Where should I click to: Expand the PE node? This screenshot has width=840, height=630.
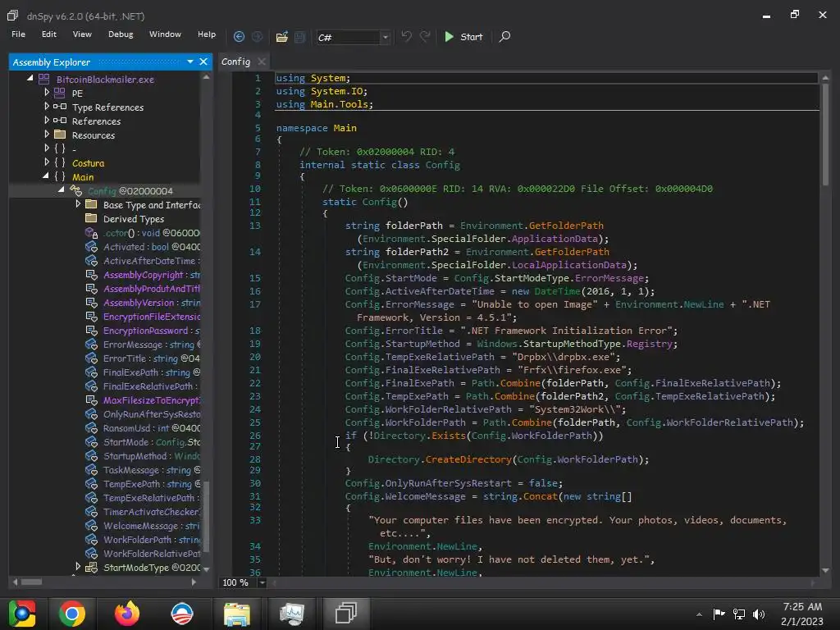click(47, 92)
